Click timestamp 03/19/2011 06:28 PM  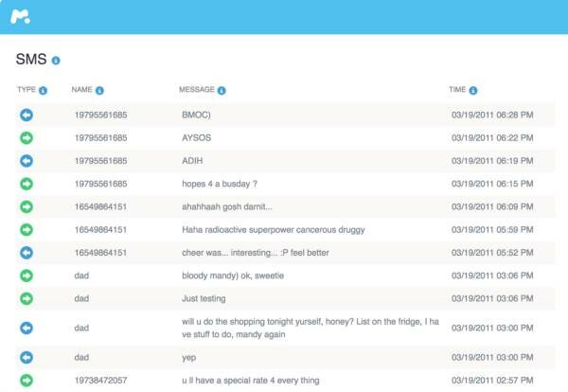tap(492, 116)
